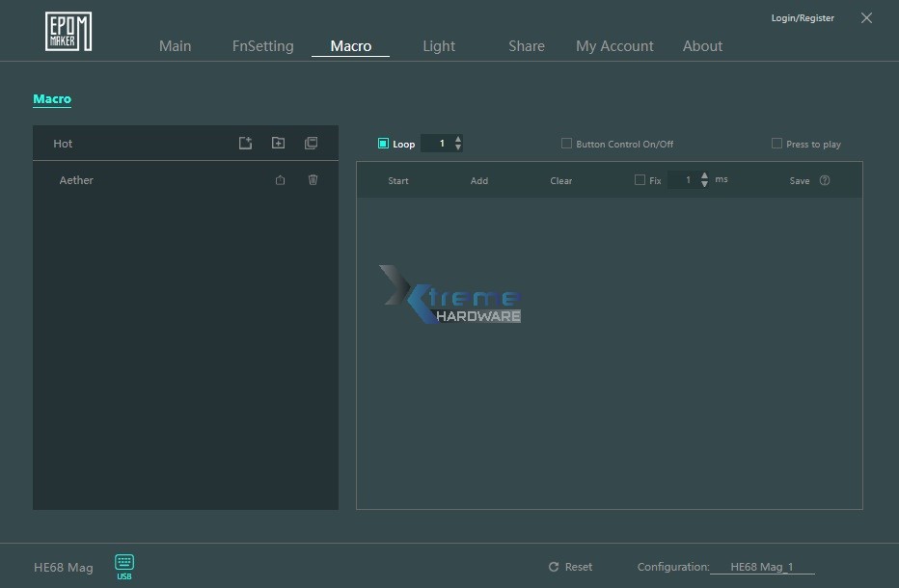
Task: Click the HE68 Mag_1 configuration field
Action: pyautogui.click(x=762, y=567)
